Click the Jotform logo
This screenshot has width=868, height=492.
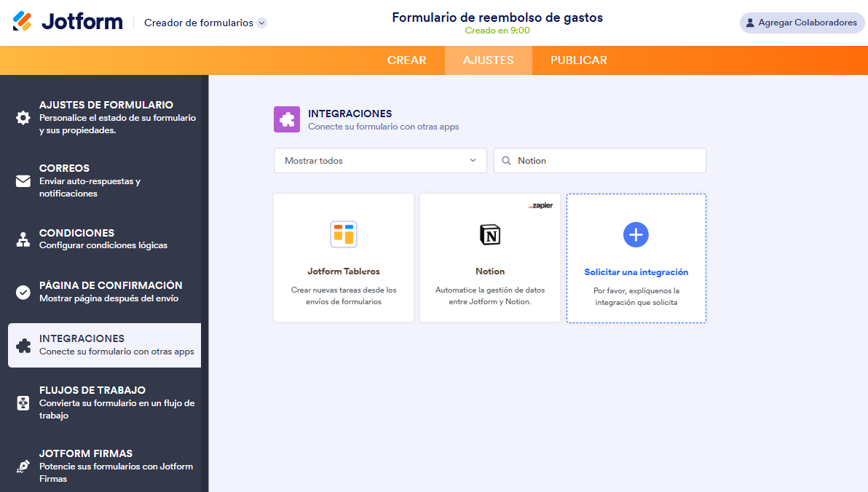point(68,22)
